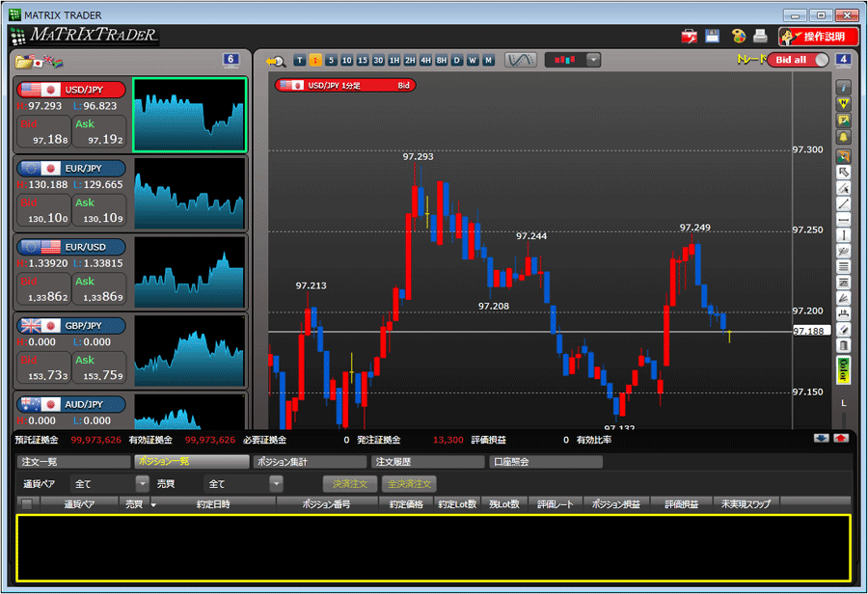Switch chart to 10-minute timeframe
Screen dimensions: 868x594
point(346,60)
